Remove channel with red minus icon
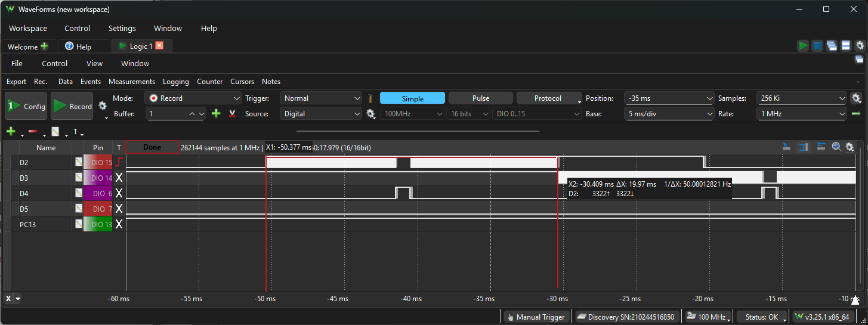 [33, 131]
